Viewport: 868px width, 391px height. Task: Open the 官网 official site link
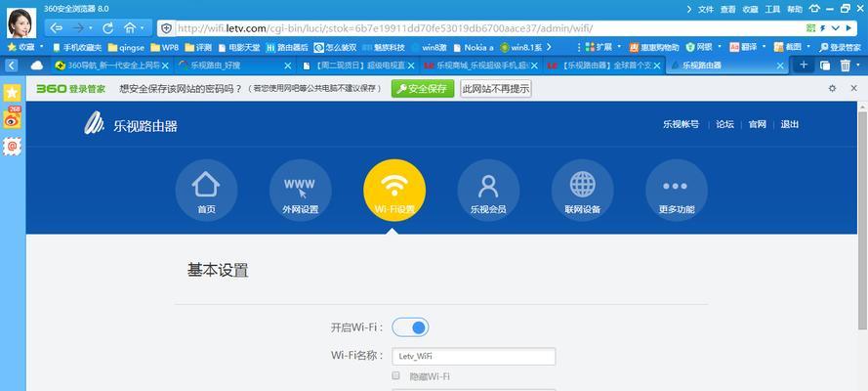[758, 124]
